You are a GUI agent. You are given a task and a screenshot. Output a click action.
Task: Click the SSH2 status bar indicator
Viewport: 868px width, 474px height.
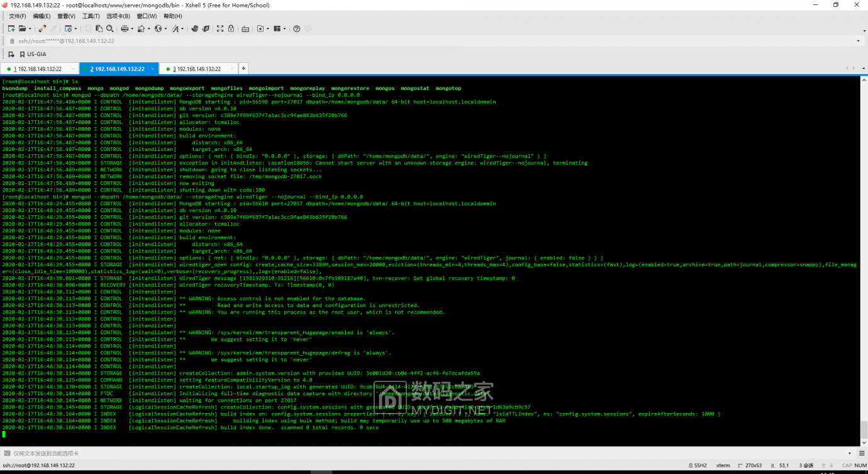(x=696, y=465)
